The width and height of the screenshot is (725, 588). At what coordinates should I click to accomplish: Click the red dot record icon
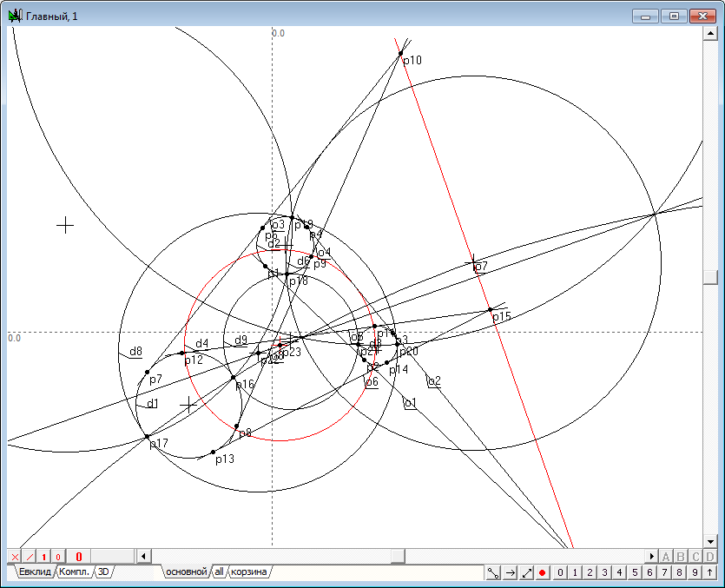click(x=543, y=572)
